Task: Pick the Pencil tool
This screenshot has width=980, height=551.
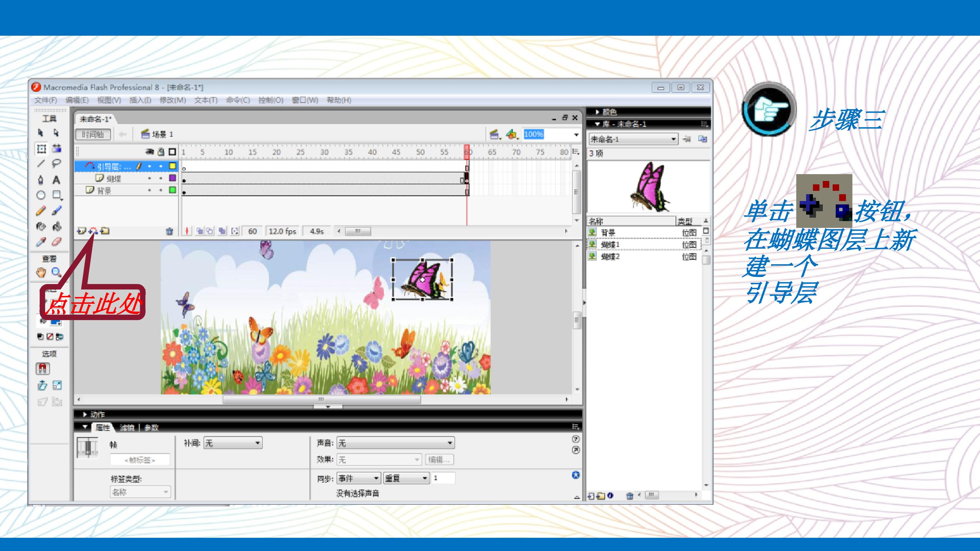Action: coord(41,211)
